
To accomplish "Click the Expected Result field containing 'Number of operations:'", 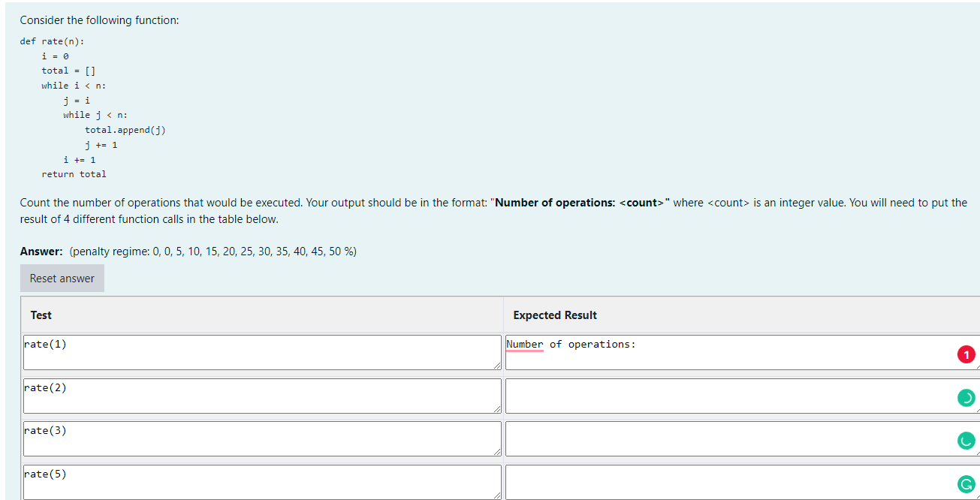I will coord(742,352).
